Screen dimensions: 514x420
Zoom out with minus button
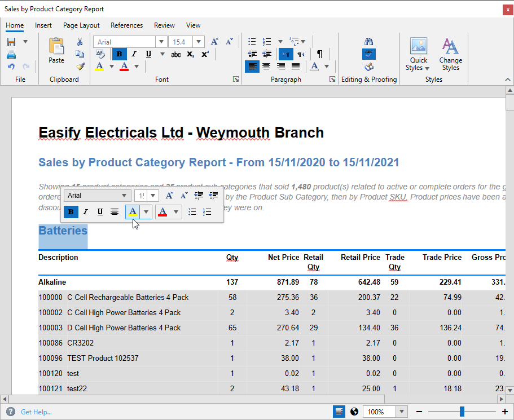point(419,412)
